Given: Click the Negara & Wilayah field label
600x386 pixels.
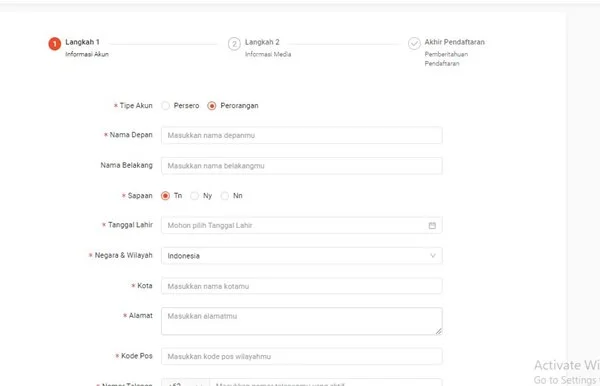Looking at the screenshot, I should click(123, 255).
